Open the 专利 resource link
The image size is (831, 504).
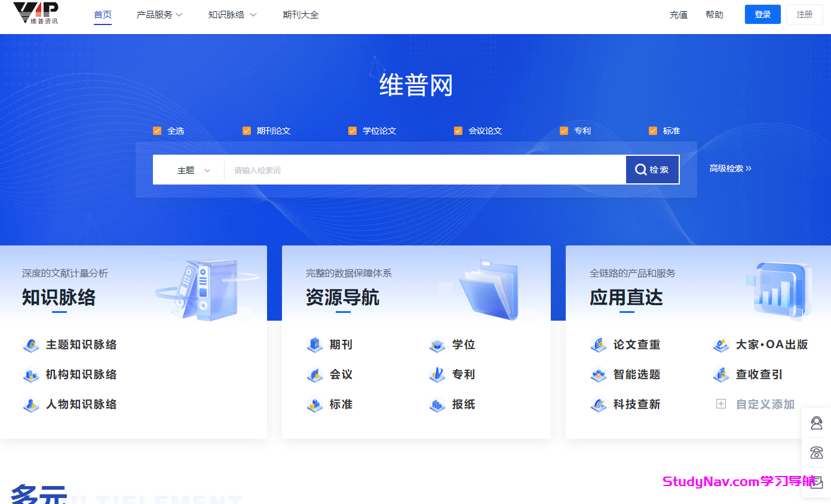pyautogui.click(x=464, y=374)
